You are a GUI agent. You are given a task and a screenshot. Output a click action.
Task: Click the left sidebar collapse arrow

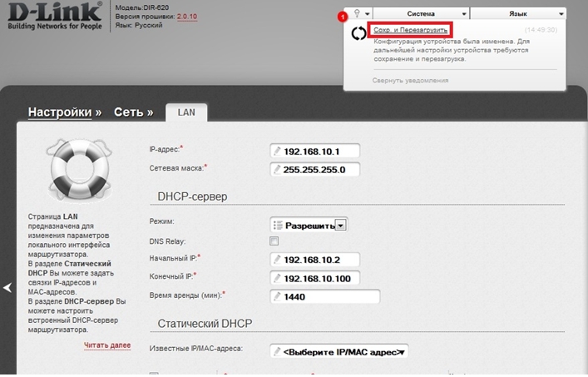point(7,287)
